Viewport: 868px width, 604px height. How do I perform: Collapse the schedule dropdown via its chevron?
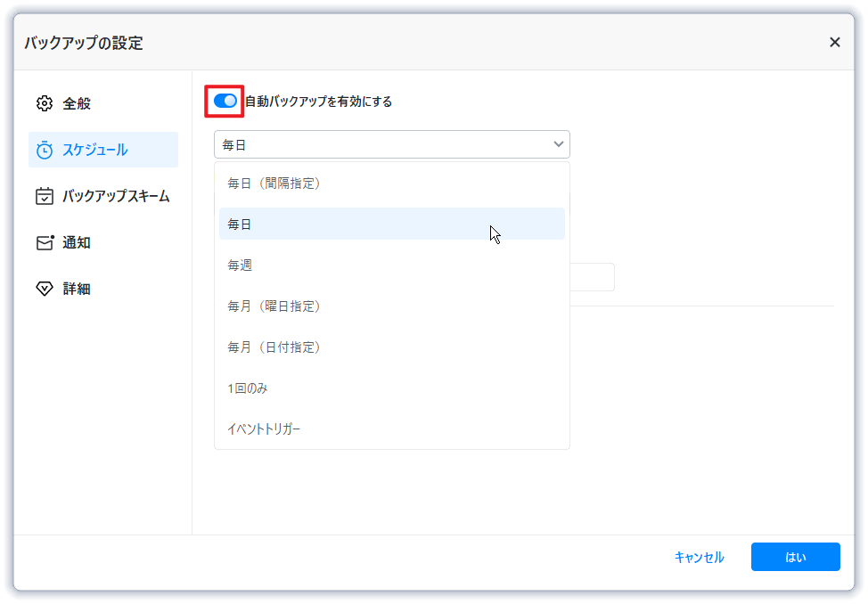(x=559, y=144)
